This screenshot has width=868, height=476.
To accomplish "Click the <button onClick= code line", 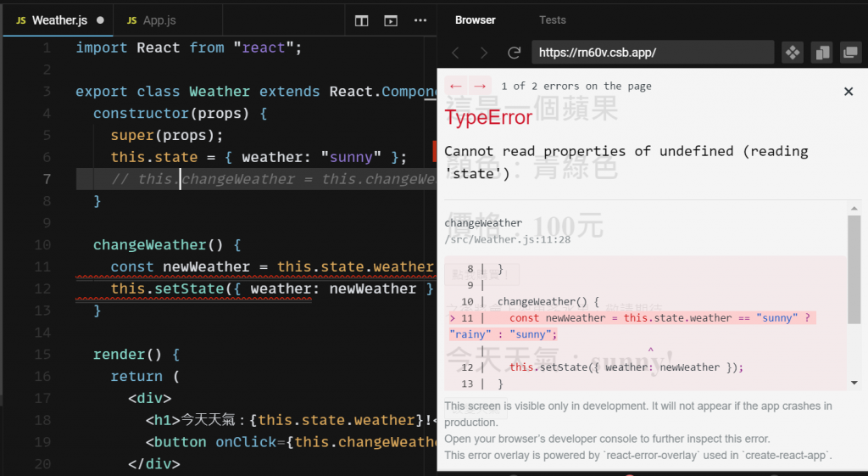I will [x=292, y=442].
